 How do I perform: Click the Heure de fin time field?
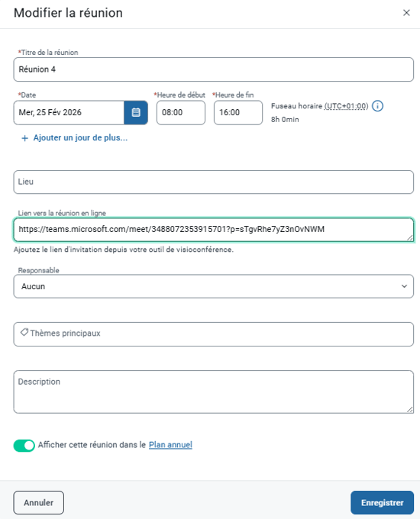point(238,112)
